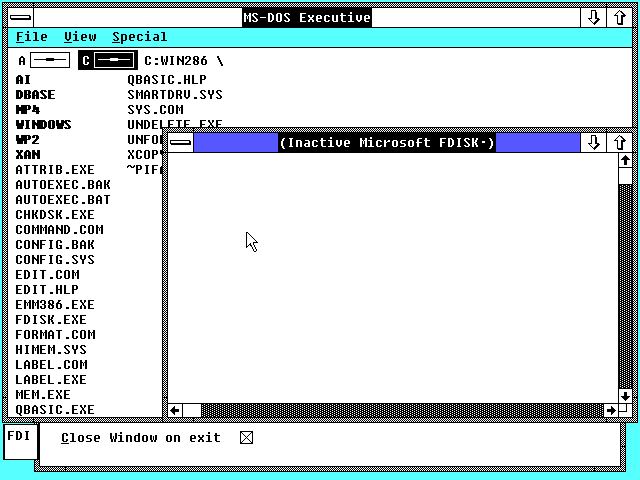Click FDISK window scroll left arrow
The width and height of the screenshot is (640, 480).
(175, 410)
